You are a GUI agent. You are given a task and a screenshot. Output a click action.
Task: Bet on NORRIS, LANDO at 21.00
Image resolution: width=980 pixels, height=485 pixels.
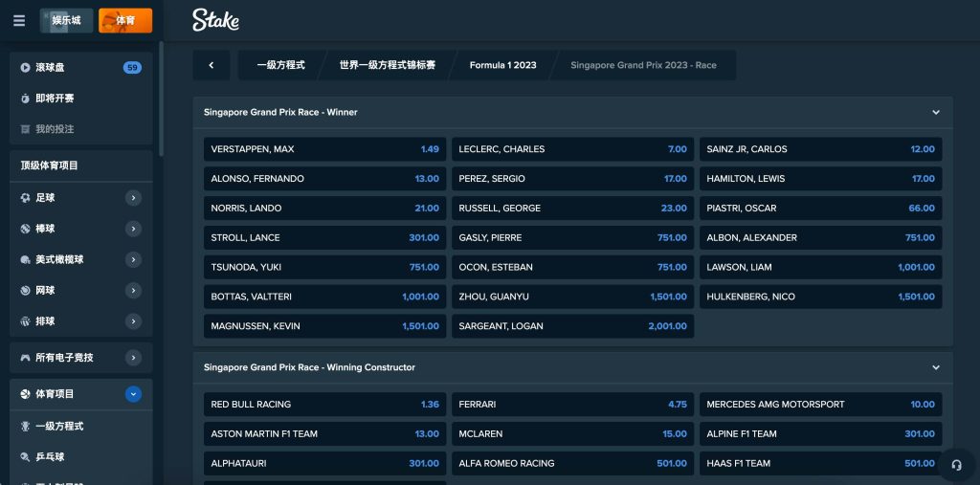click(x=325, y=209)
